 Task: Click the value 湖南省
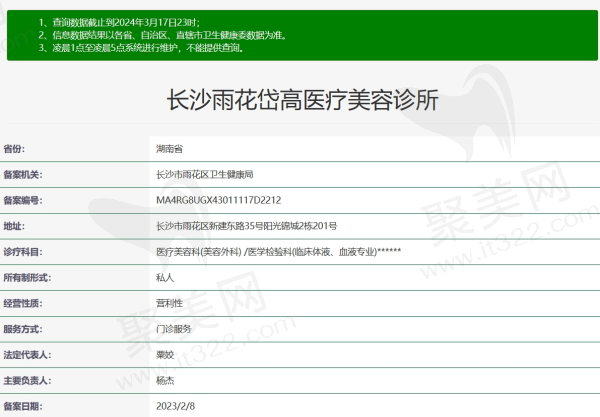coord(170,149)
